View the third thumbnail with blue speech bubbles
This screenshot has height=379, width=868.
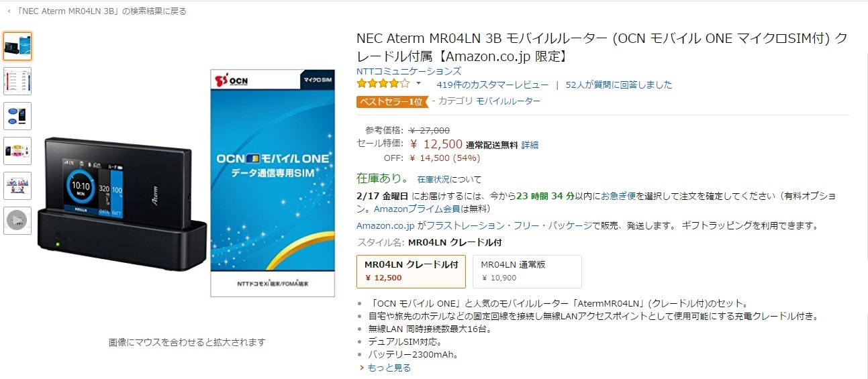click(17, 116)
